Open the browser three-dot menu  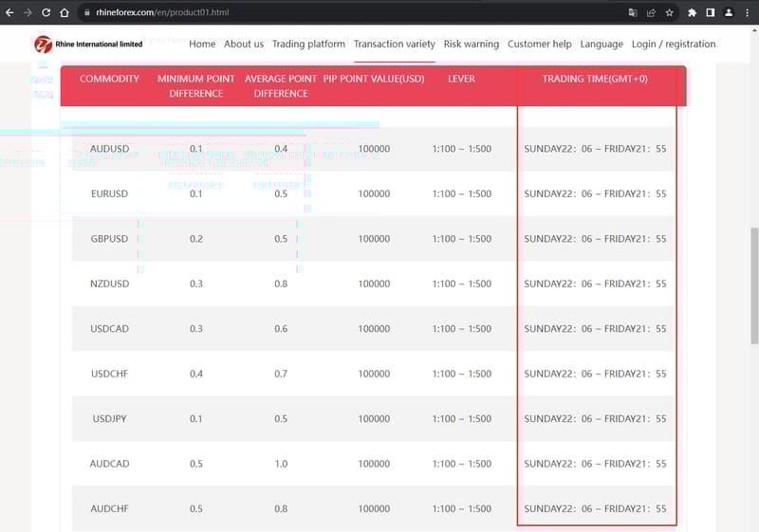[x=747, y=12]
